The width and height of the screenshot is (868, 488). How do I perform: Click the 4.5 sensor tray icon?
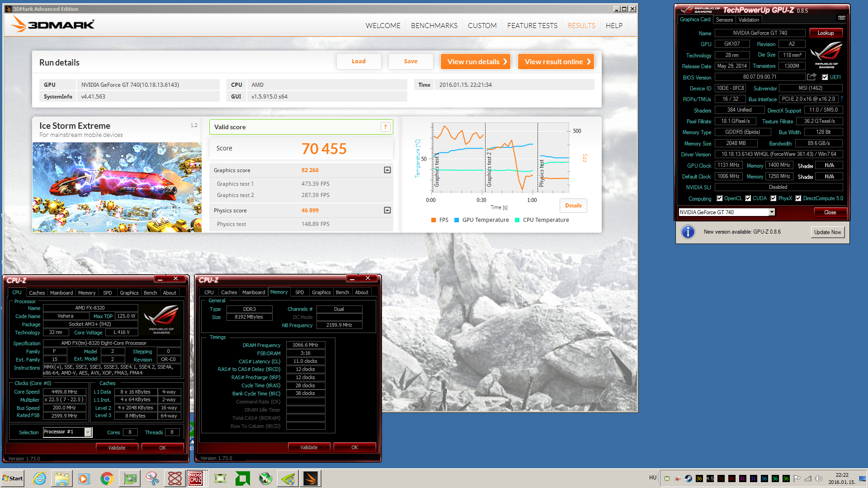pos(710,479)
